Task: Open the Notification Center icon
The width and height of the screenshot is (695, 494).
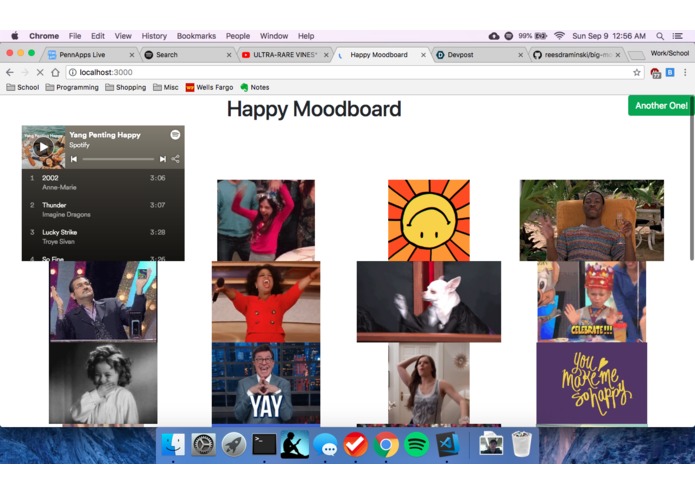Action: 678,36
